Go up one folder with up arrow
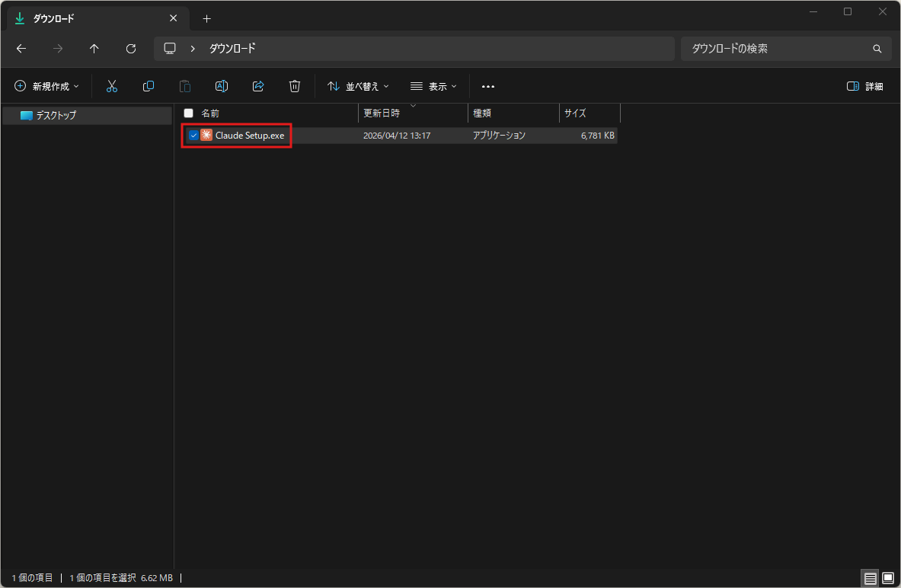This screenshot has height=588, width=901. [x=94, y=49]
